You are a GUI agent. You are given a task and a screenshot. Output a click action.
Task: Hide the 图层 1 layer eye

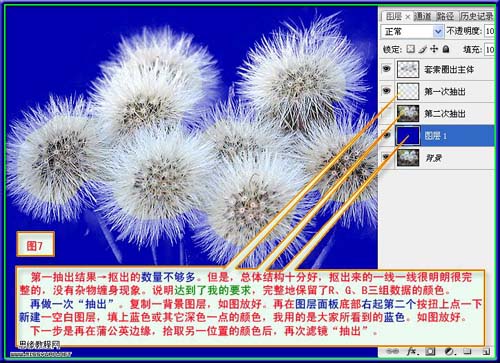point(386,135)
